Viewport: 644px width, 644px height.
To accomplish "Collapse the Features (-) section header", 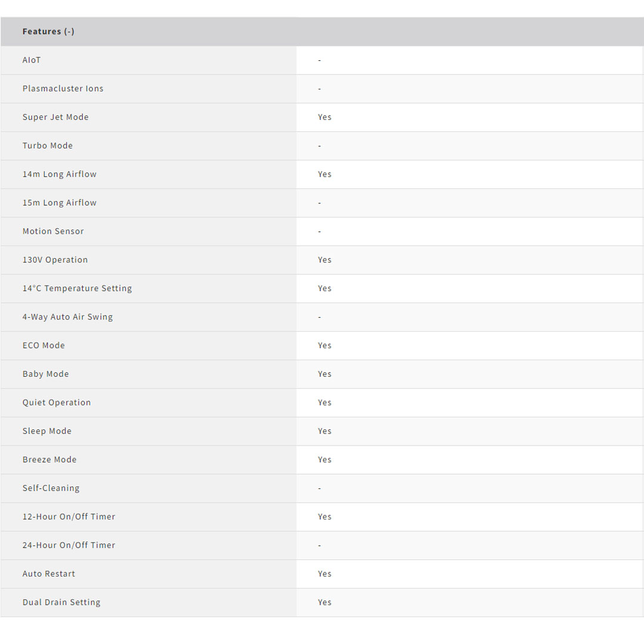I will 48,32.
